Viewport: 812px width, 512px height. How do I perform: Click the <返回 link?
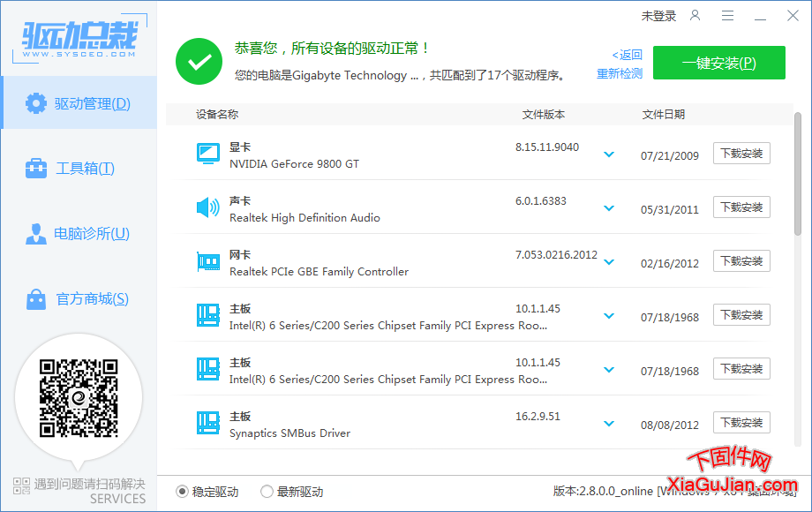click(x=628, y=55)
